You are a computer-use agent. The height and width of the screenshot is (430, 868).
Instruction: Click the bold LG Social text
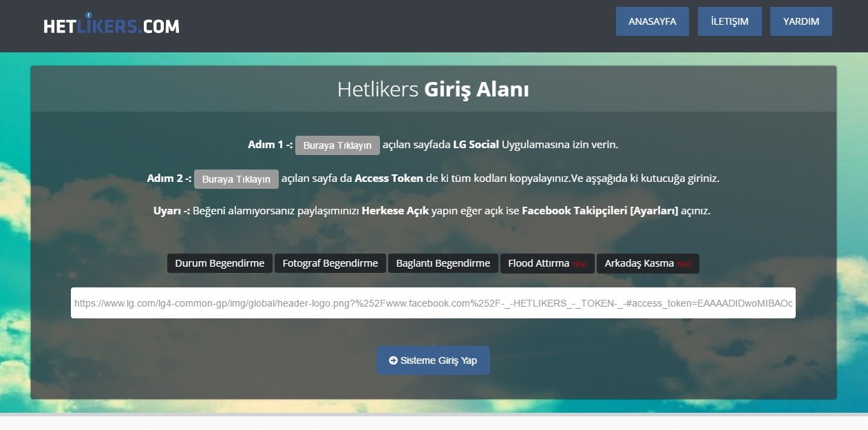(x=476, y=145)
